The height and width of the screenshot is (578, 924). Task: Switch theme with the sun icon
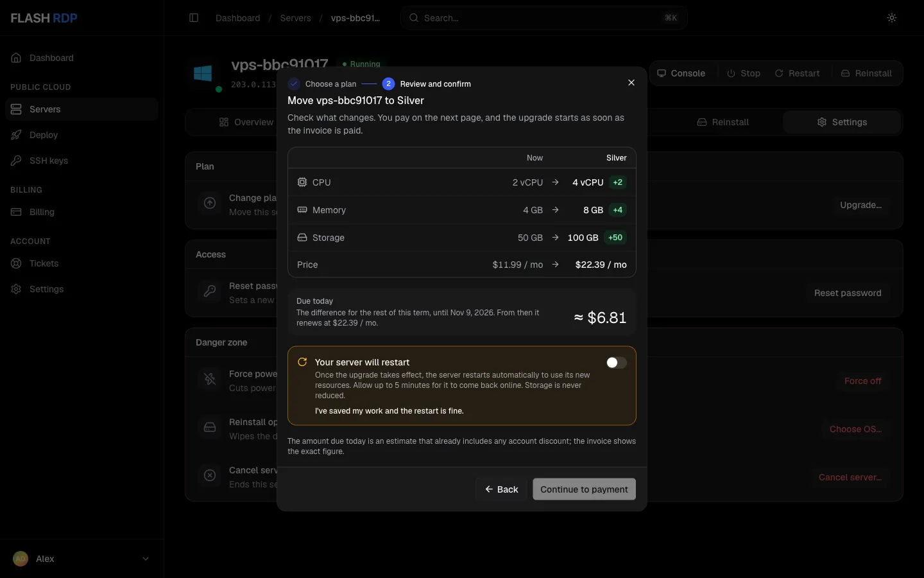pyautogui.click(x=892, y=18)
